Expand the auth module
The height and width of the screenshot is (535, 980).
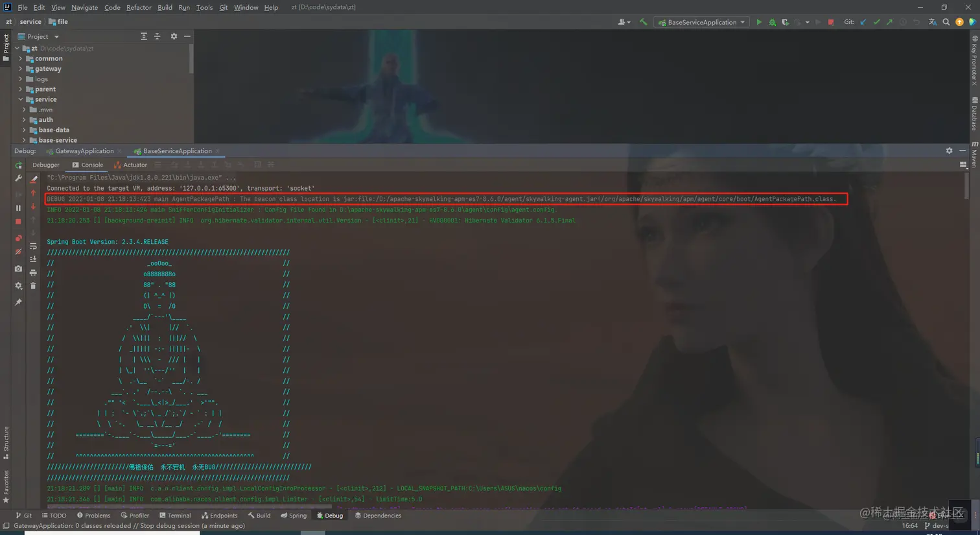pos(25,120)
